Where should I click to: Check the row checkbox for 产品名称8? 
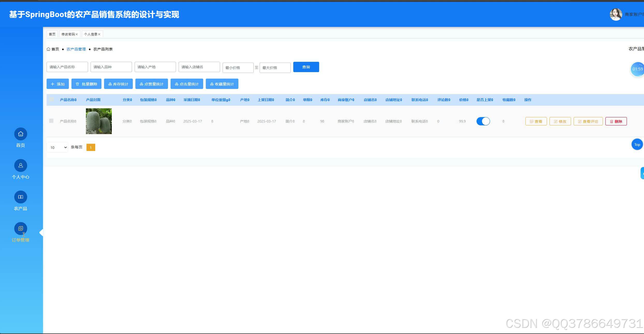pos(51,121)
